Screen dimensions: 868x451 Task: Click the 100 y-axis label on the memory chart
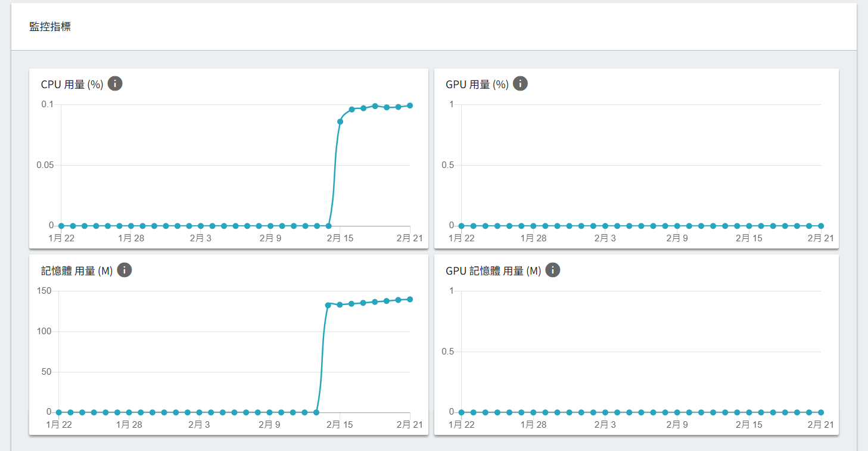click(45, 331)
